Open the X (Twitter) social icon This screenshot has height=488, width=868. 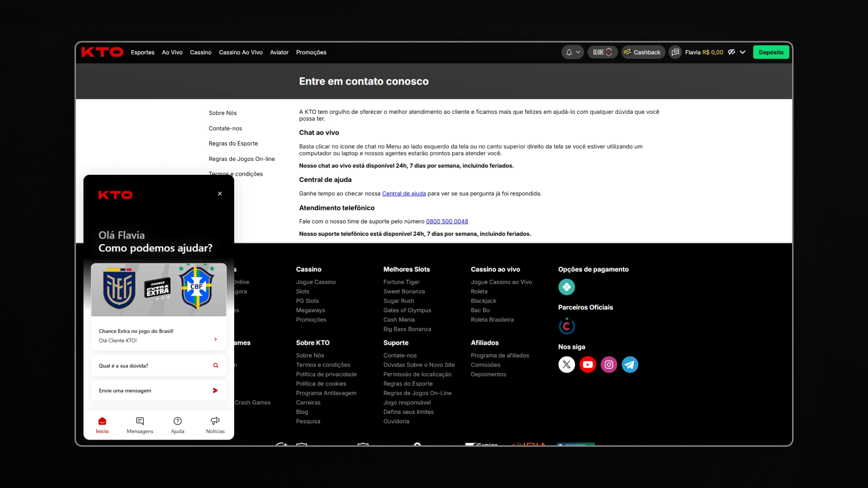tap(566, 365)
